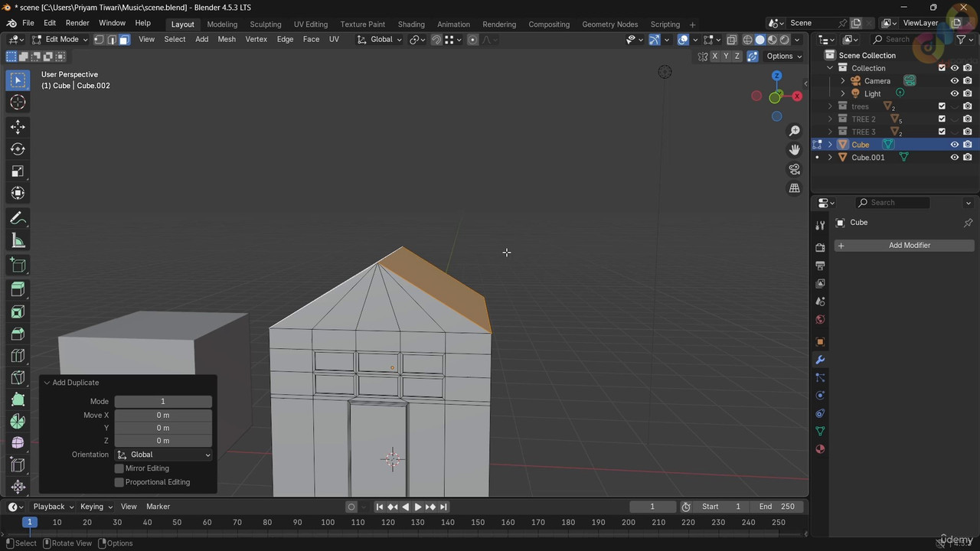This screenshot has height=551, width=980.
Task: Select the Spin tool
Action: click(x=18, y=422)
